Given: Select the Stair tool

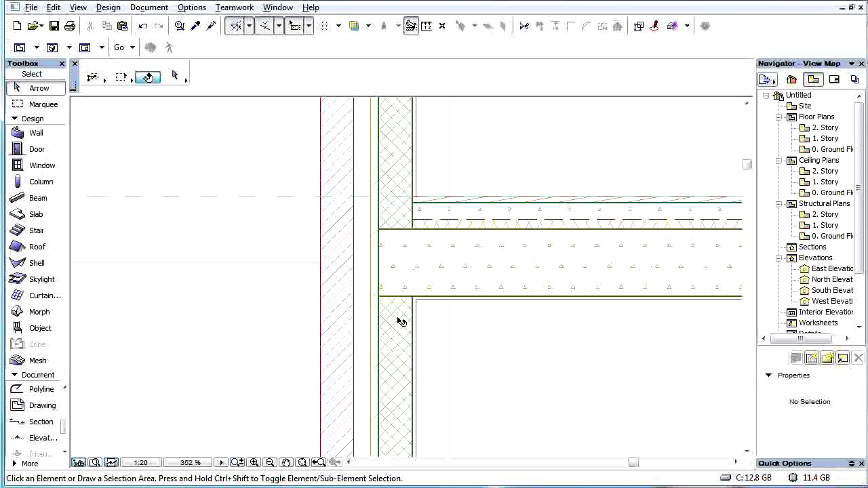Looking at the screenshot, I should pos(36,230).
